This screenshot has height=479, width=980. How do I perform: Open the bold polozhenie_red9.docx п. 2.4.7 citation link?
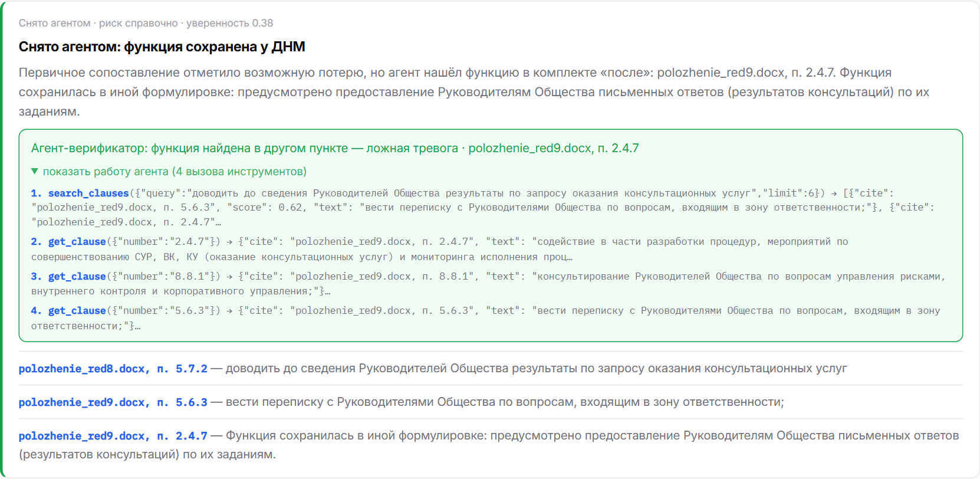[x=113, y=436]
